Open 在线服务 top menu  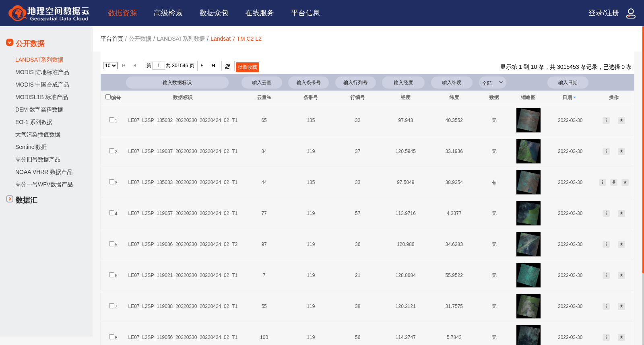pyautogui.click(x=260, y=13)
